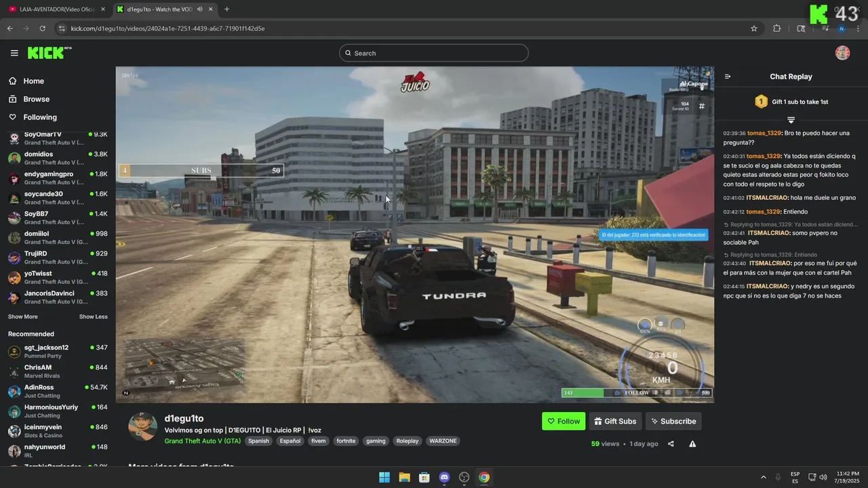This screenshot has width=868, height=488.
Task: Open TrujiRD channel in sidebar
Action: [58, 258]
